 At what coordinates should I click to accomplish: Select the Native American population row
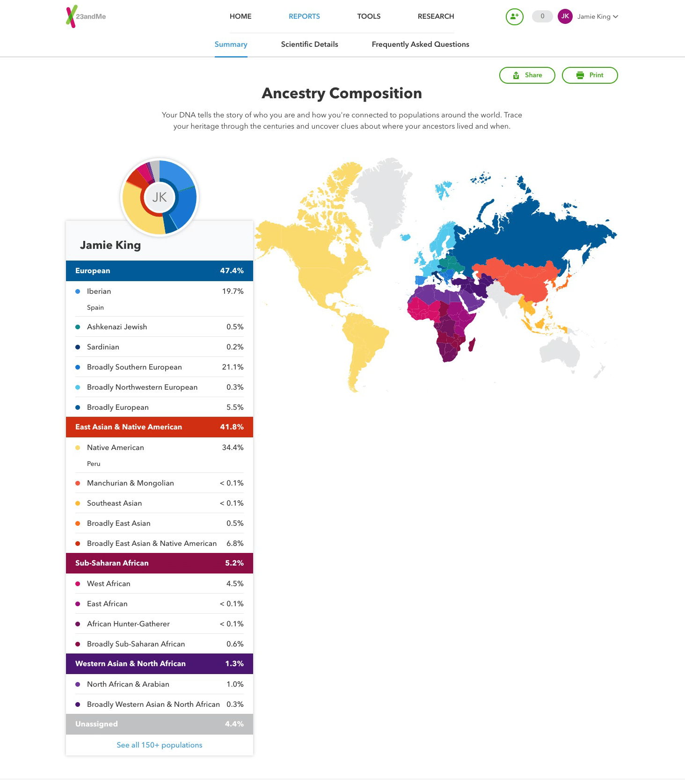(159, 448)
